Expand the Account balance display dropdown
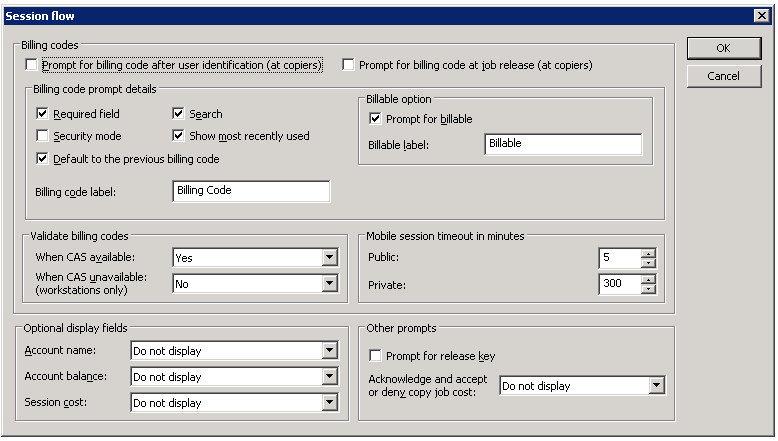 point(330,377)
